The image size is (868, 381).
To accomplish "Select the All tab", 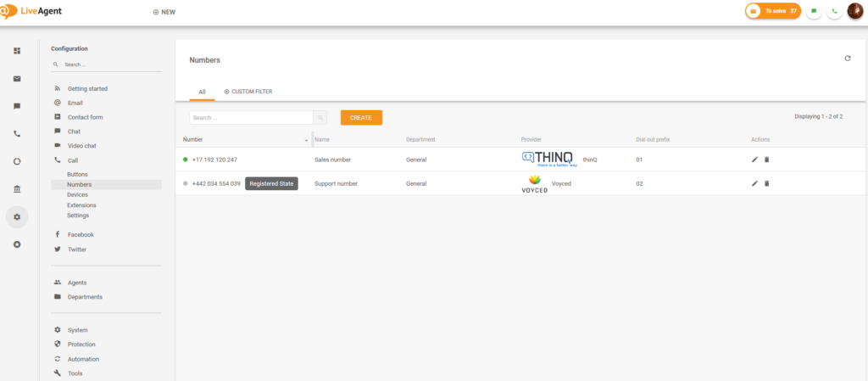I will tap(202, 92).
